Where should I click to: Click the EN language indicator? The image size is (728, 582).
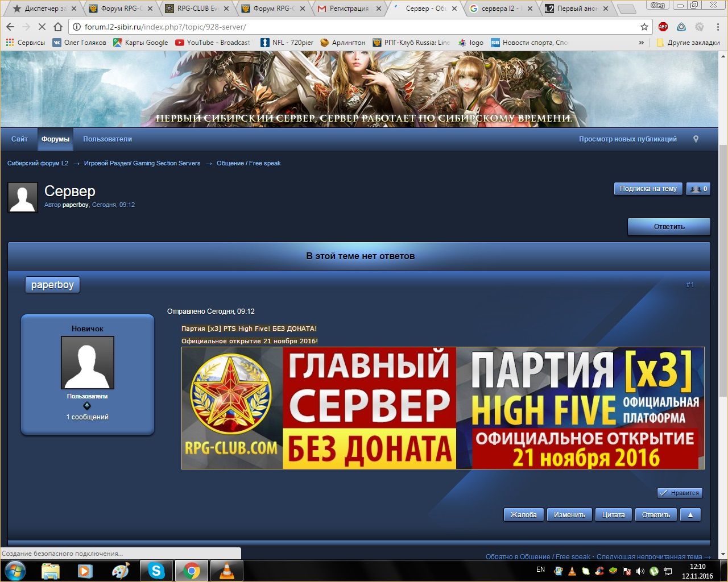coord(540,569)
